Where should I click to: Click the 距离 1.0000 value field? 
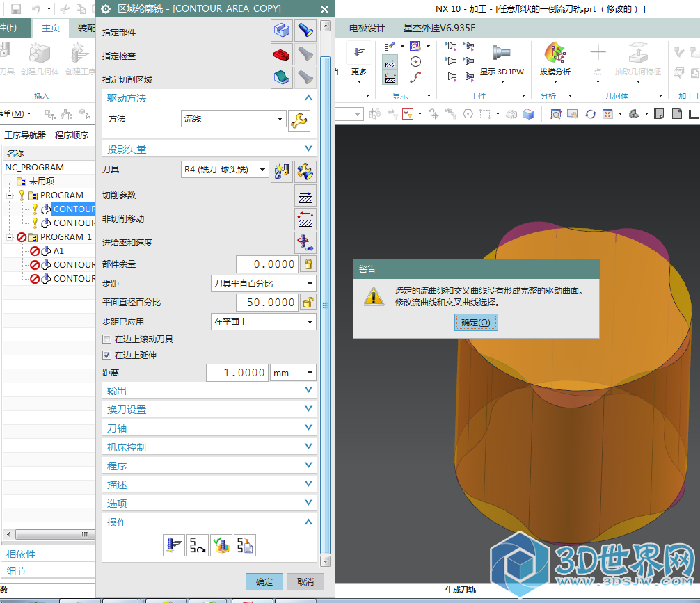click(237, 373)
